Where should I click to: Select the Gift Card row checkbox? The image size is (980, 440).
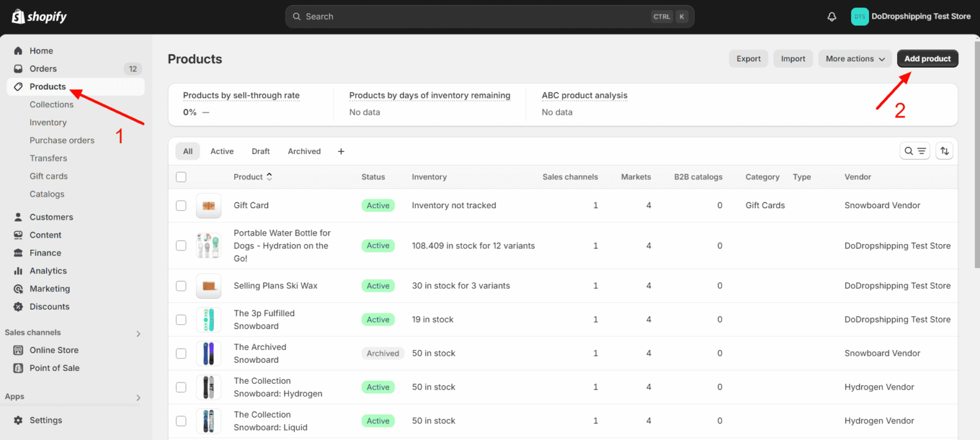pyautogui.click(x=181, y=205)
